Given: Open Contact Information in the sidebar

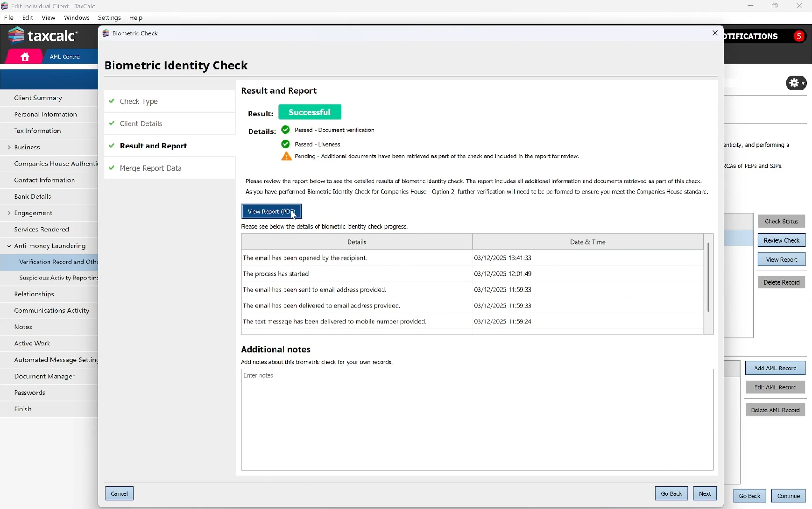Looking at the screenshot, I should pos(49,180).
